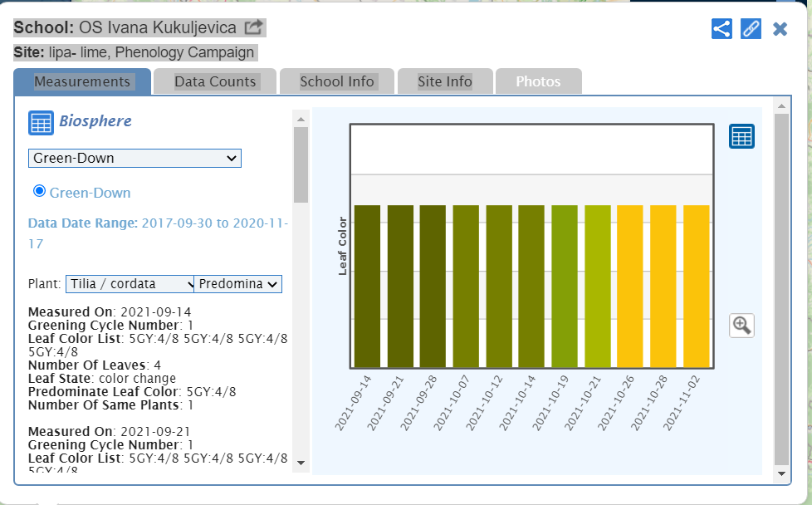
Task: Click the yellow 2021-11-02 bar
Action: (697, 286)
